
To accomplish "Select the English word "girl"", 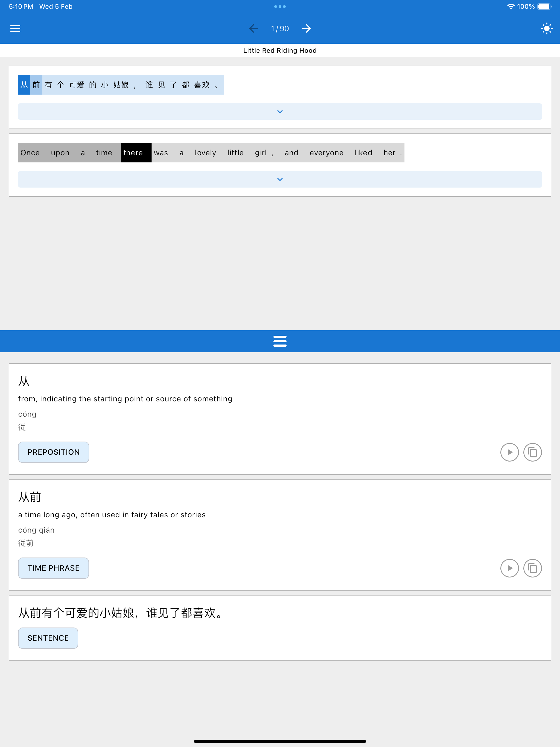I will pos(261,153).
